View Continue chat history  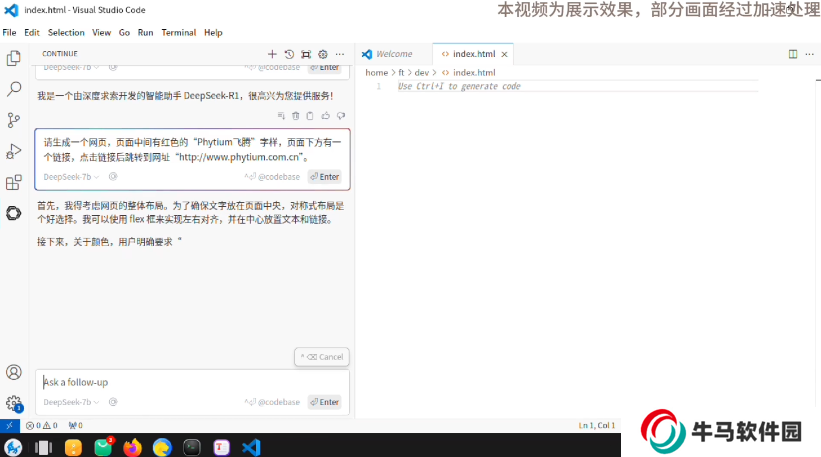[x=289, y=54]
